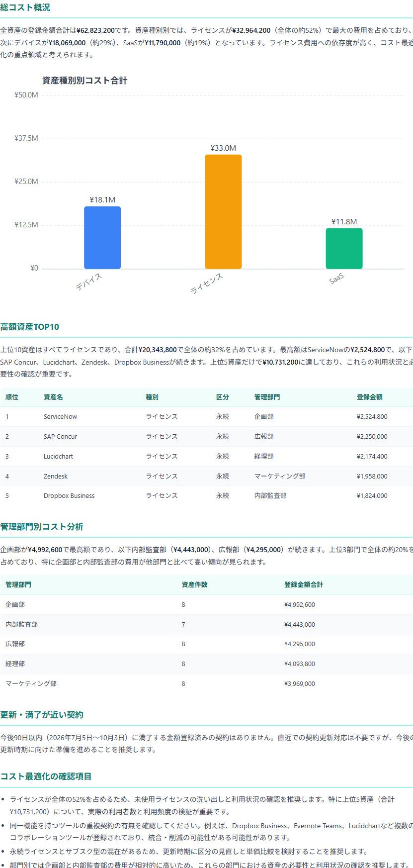
Task: Click 経理部 in the department cost table
Action: click(x=15, y=664)
